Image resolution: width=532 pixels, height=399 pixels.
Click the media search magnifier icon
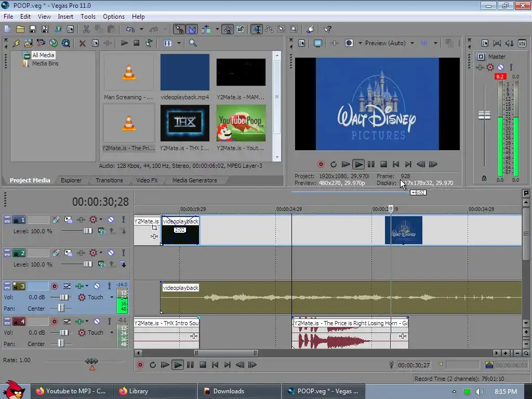click(193, 43)
